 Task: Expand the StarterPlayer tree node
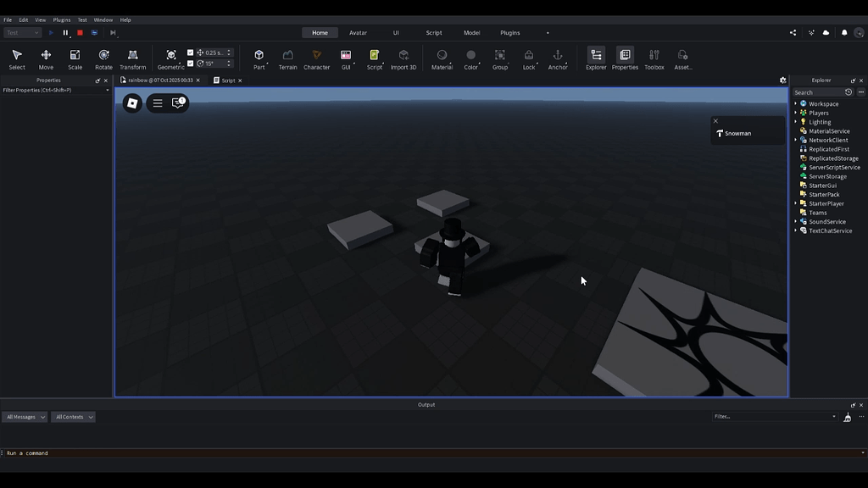point(796,203)
